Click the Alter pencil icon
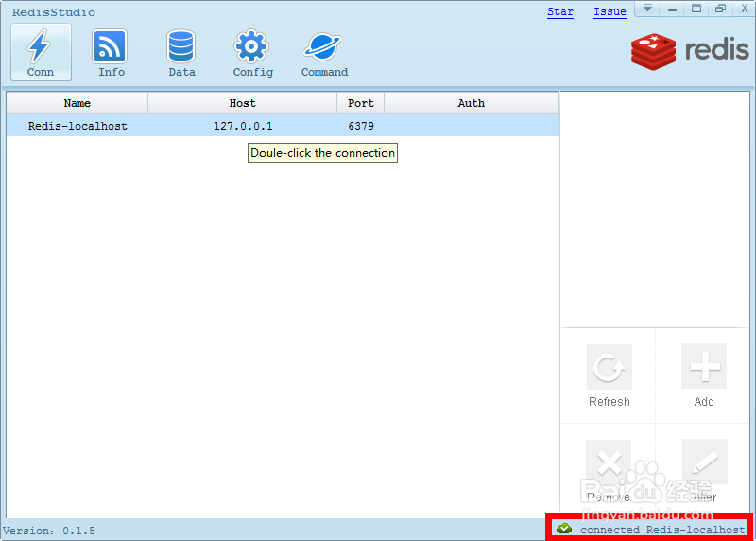The height and width of the screenshot is (541, 756). click(x=704, y=462)
